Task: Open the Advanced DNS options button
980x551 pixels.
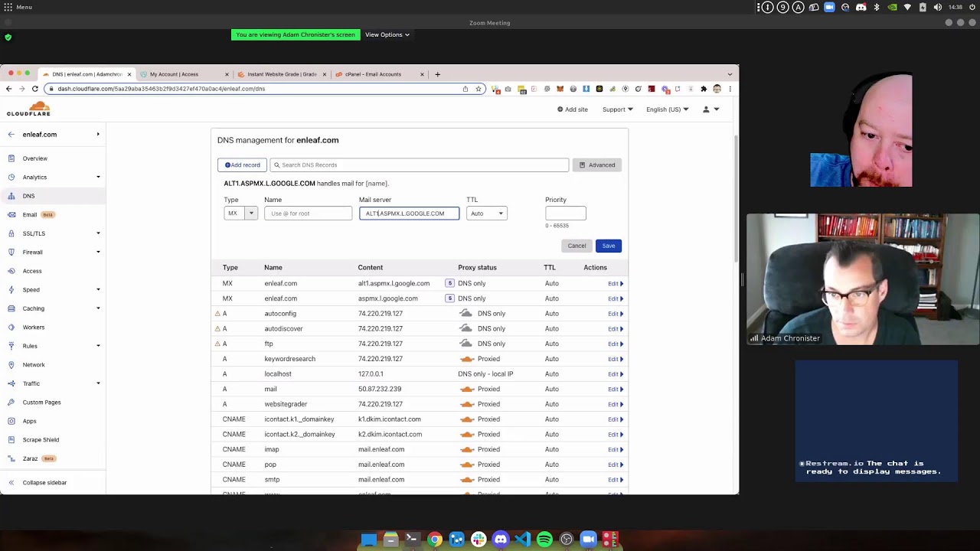Action: pos(597,165)
